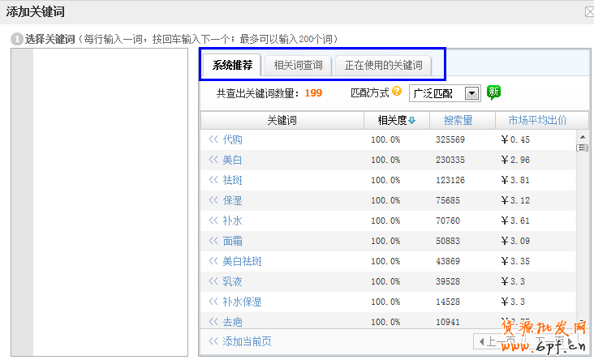
Task: Click add arrows icon beside 美白
Action: [x=213, y=160]
